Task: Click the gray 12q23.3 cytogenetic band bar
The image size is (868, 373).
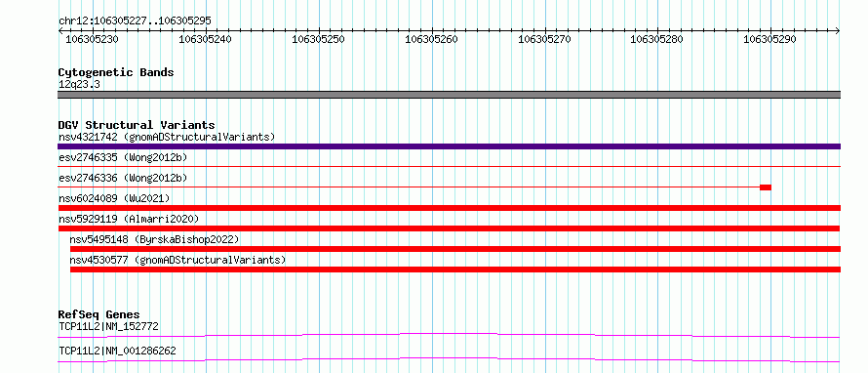Action: (x=449, y=95)
